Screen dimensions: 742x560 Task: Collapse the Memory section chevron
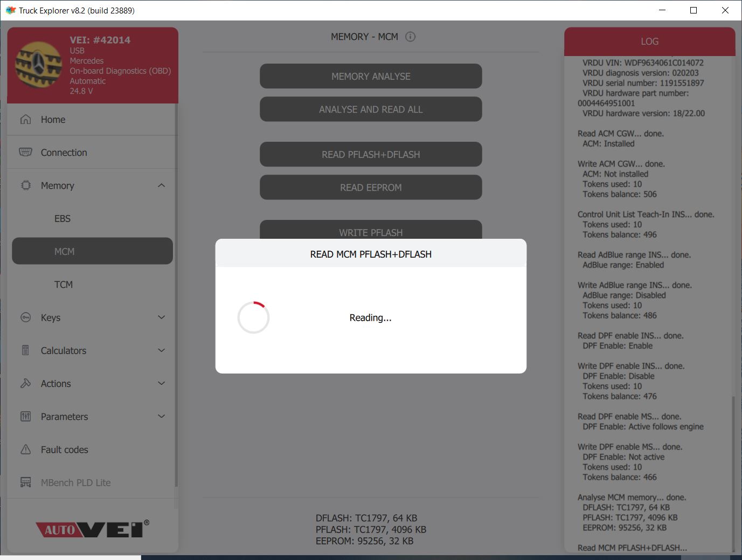pyautogui.click(x=161, y=185)
